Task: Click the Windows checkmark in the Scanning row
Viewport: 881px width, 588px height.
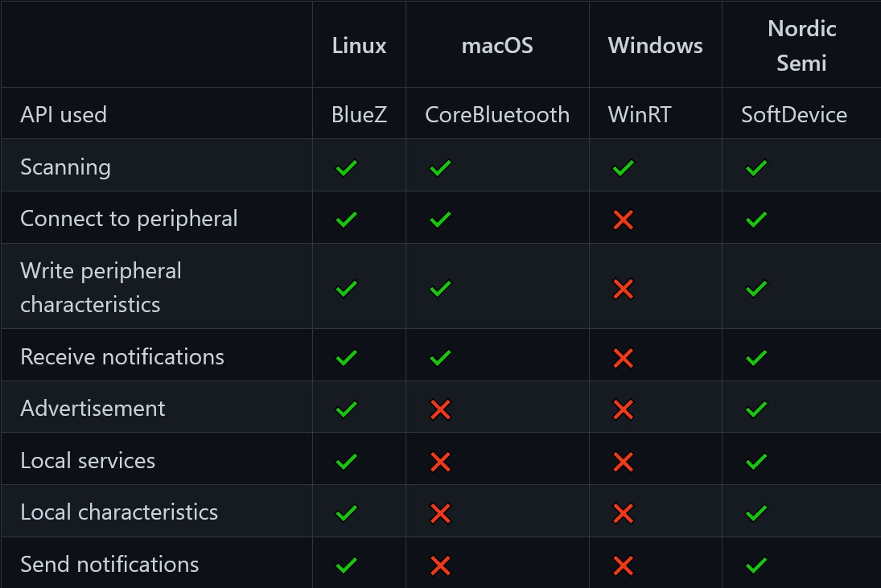Action: [x=623, y=168]
